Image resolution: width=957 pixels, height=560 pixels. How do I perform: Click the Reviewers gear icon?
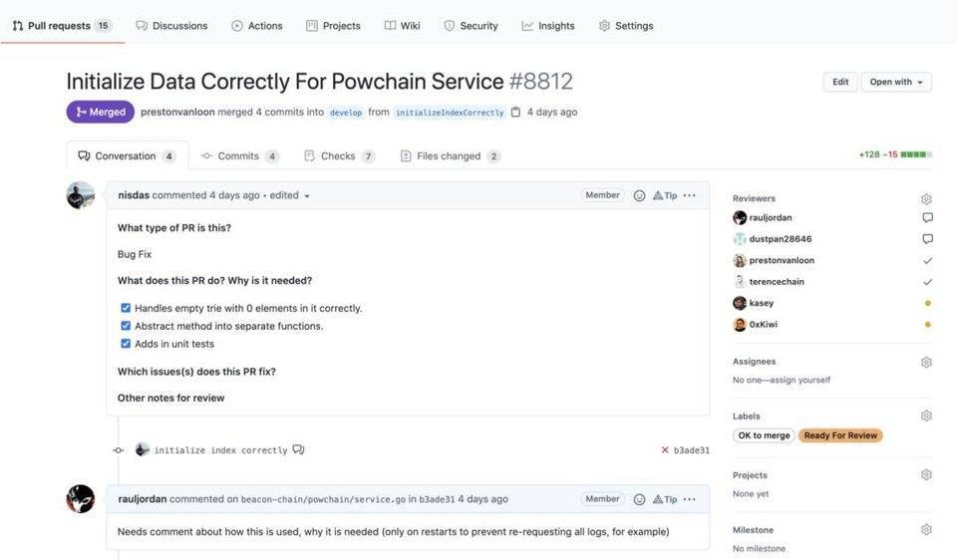click(x=926, y=199)
